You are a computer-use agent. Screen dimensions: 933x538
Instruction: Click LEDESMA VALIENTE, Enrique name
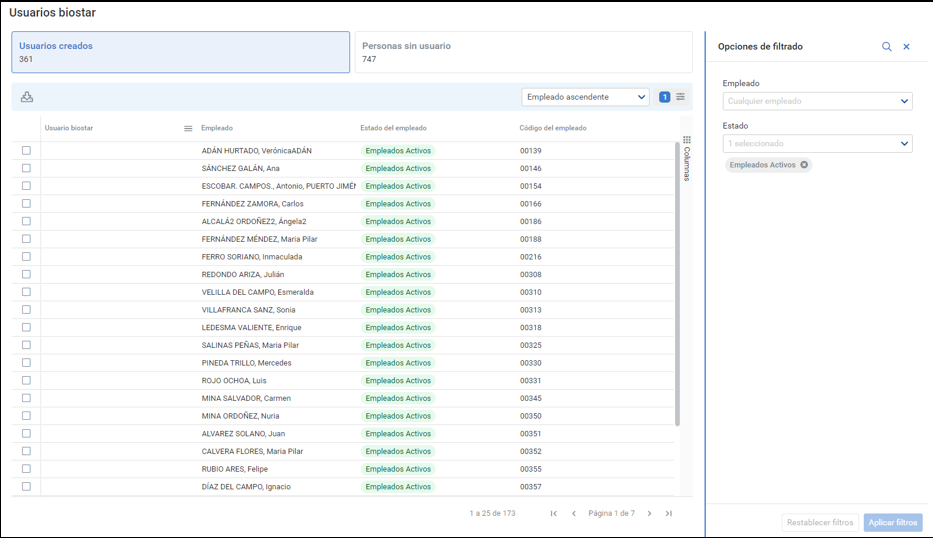[x=252, y=327]
